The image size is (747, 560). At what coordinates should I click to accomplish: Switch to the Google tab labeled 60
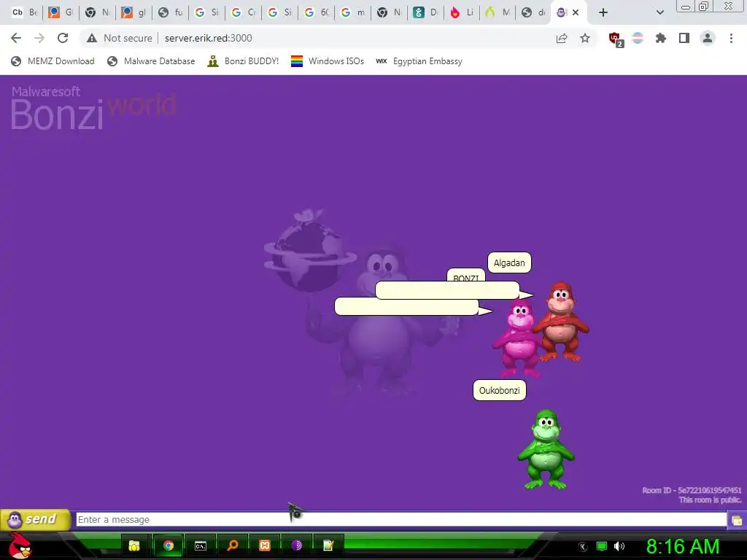[x=317, y=12]
